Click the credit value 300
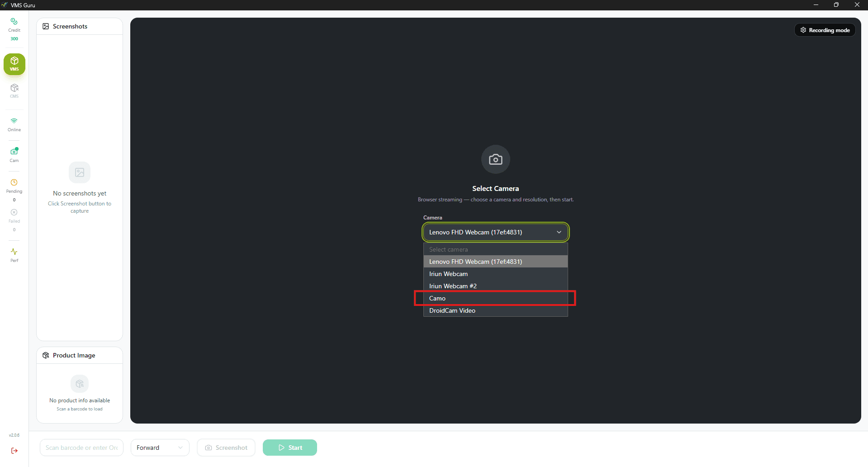Screen dimensions: 868x467 [14, 39]
